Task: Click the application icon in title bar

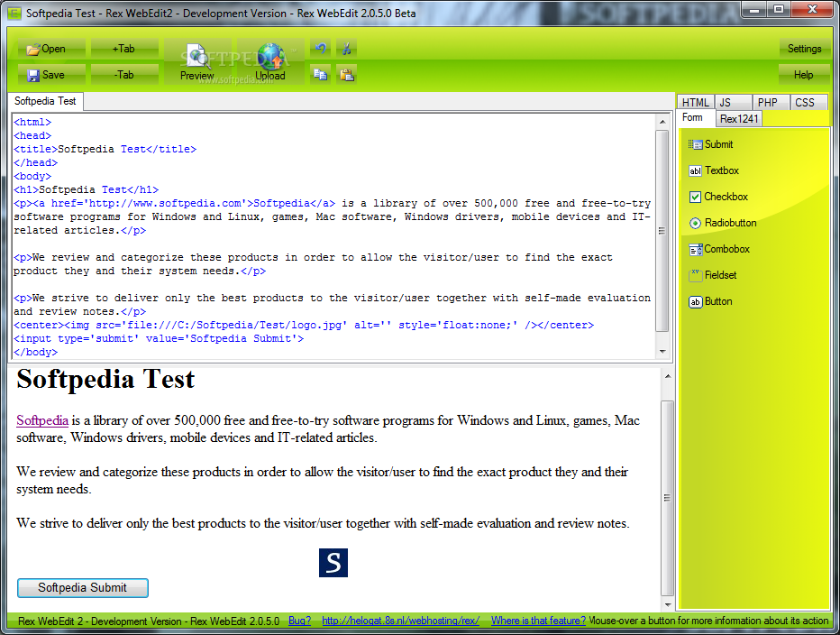Action: click(14, 13)
